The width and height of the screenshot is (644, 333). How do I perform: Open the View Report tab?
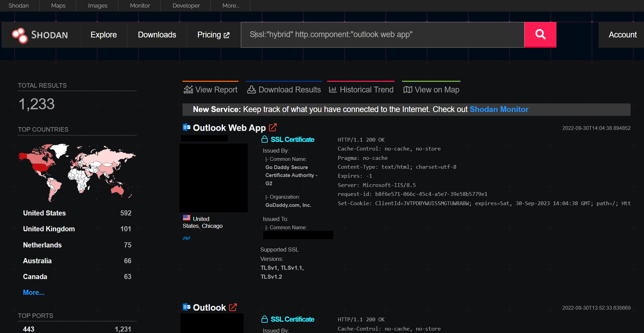click(x=210, y=89)
